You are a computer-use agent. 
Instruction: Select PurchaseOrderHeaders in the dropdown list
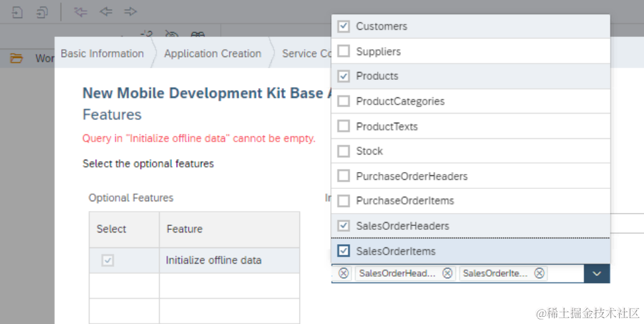tap(411, 176)
